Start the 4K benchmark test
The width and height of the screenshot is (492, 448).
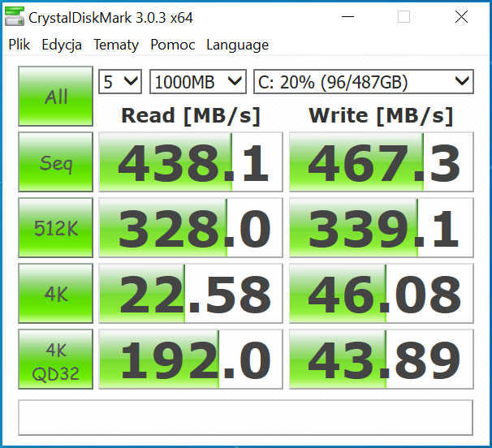click(55, 294)
